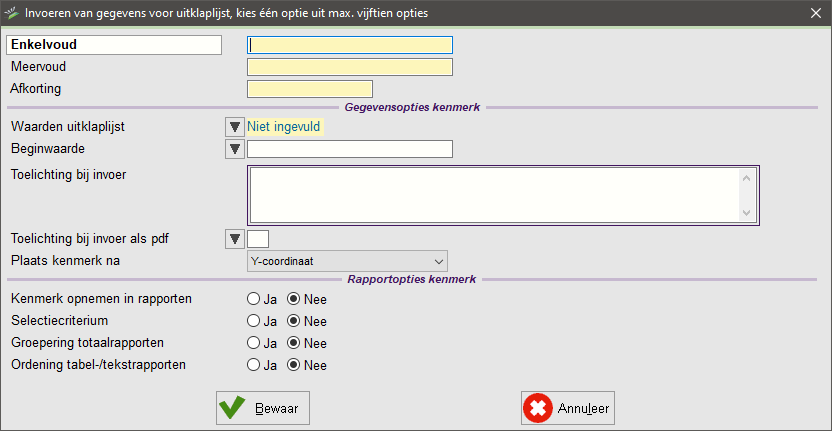Open the Toelichting bij invoer als pdf arrow
832x431 pixels.
(x=234, y=239)
